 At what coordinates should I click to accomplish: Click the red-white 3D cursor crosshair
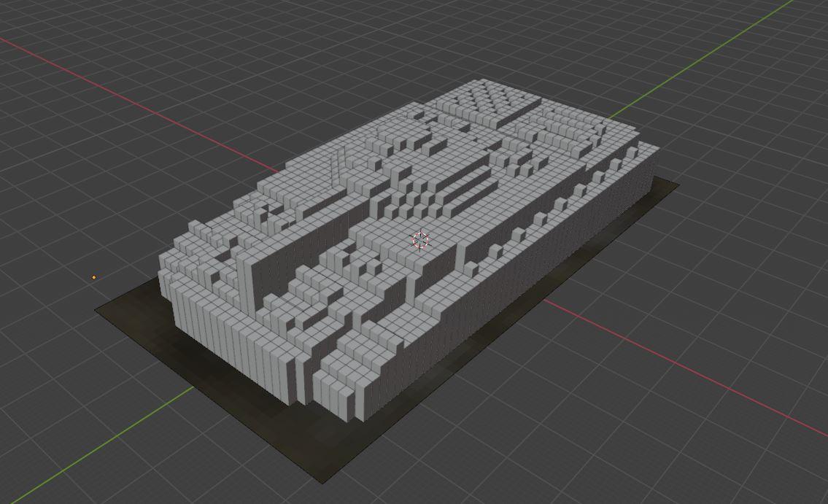click(x=419, y=240)
